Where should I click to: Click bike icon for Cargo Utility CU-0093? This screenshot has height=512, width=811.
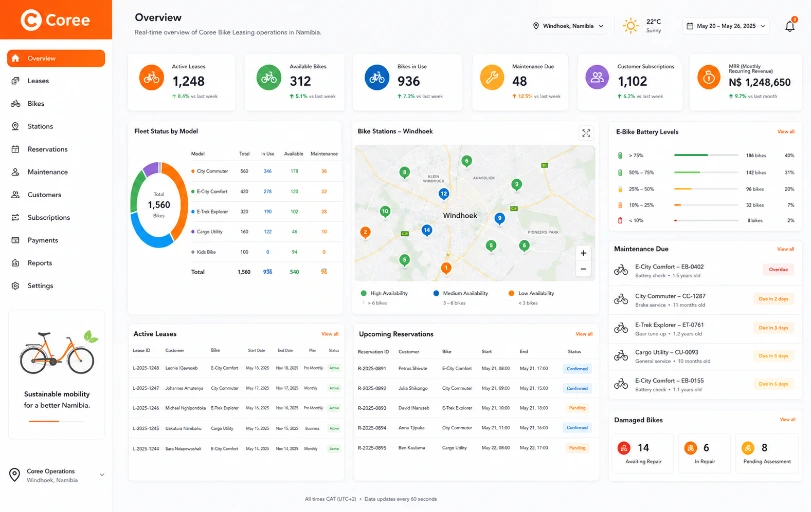[621, 356]
